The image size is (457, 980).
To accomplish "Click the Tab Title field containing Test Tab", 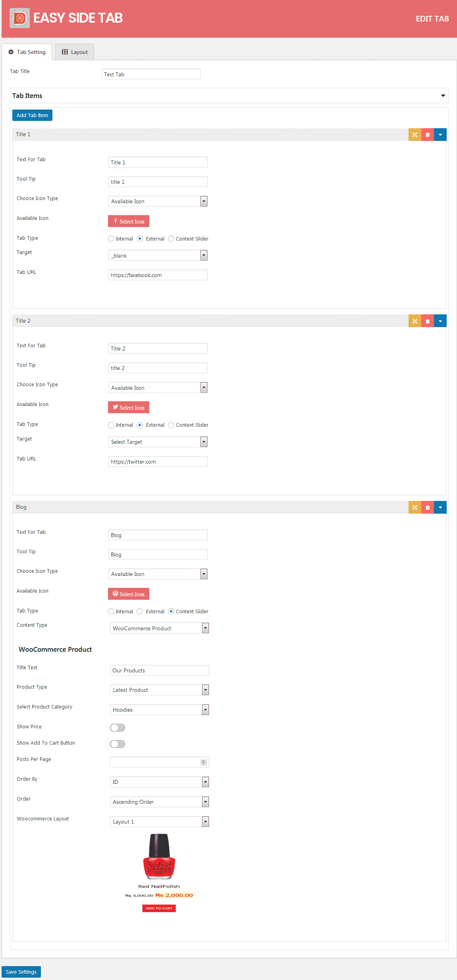I will coord(151,74).
